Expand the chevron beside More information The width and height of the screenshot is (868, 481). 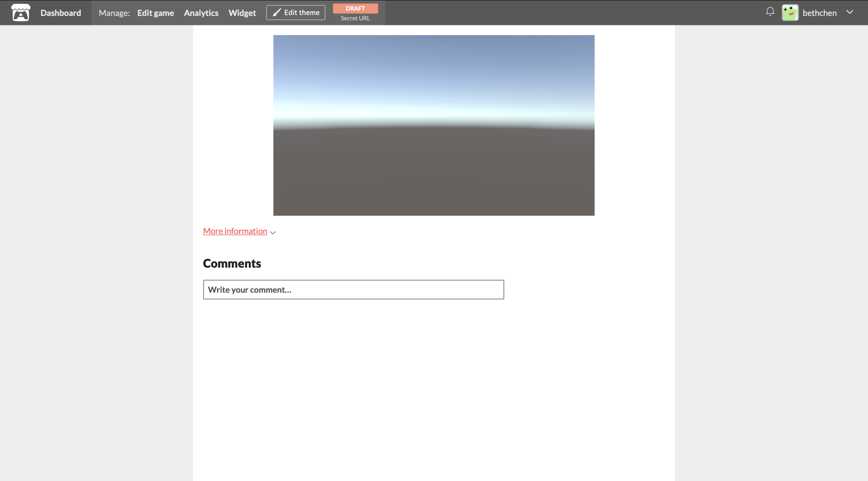click(x=273, y=232)
